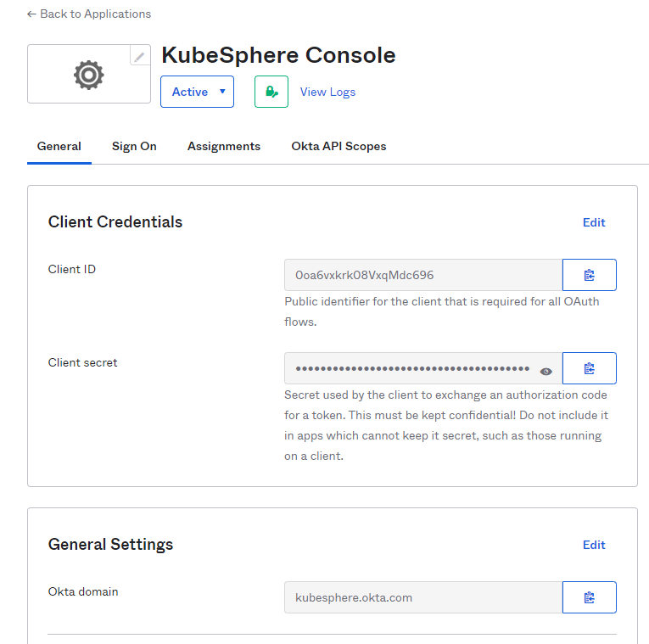Click the Okta domain field
649x644 pixels.
(422, 597)
